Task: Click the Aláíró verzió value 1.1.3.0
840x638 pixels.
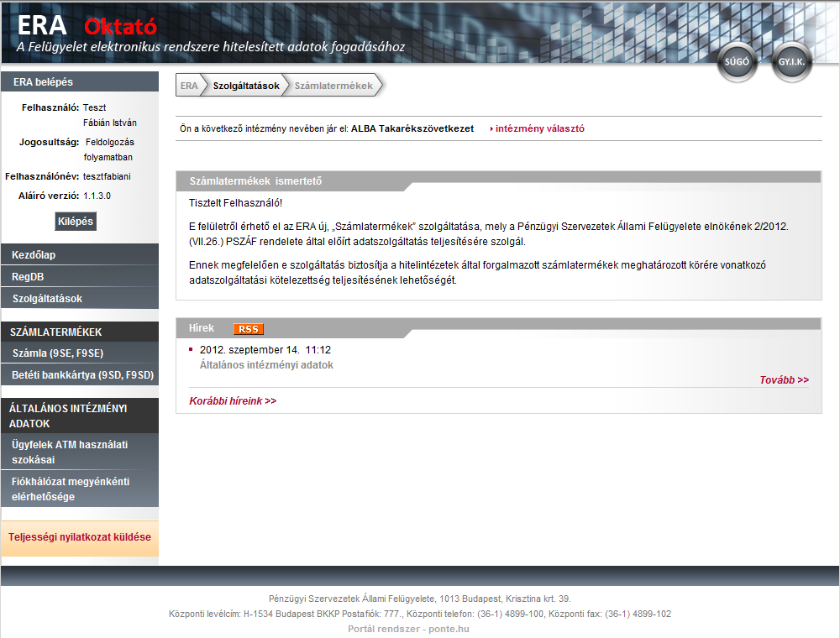Action: [97, 196]
